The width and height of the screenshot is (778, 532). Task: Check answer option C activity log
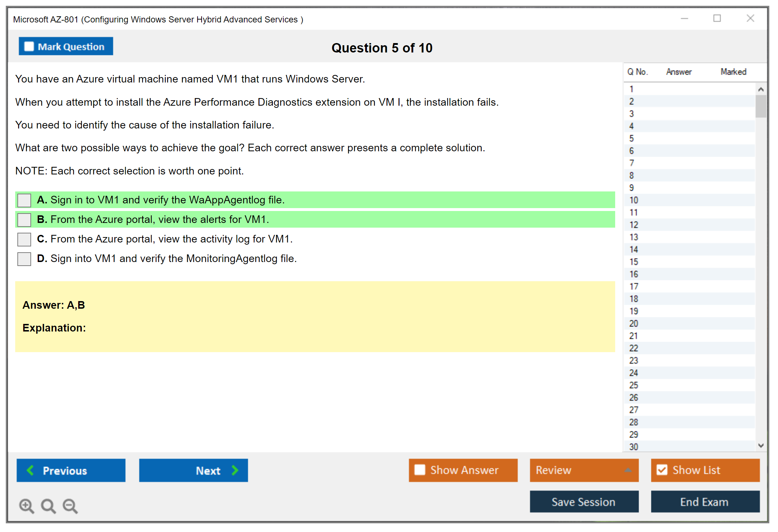tap(24, 239)
